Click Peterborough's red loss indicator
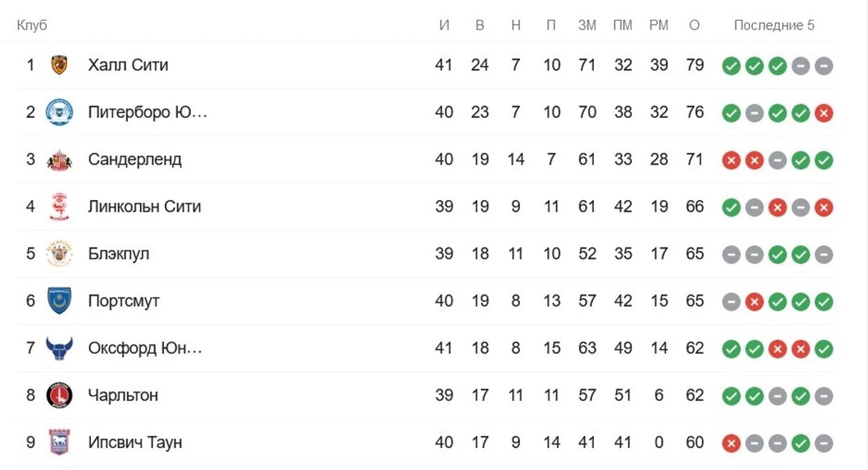 [x=823, y=113]
